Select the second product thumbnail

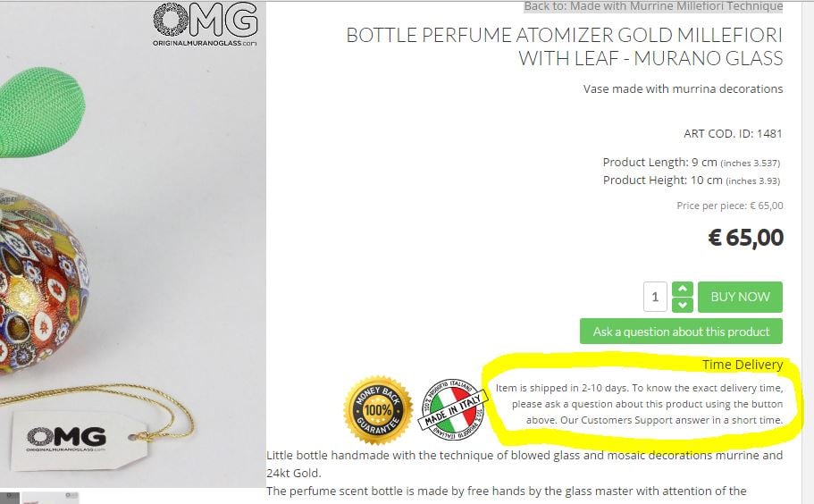pyautogui.click(x=51, y=498)
